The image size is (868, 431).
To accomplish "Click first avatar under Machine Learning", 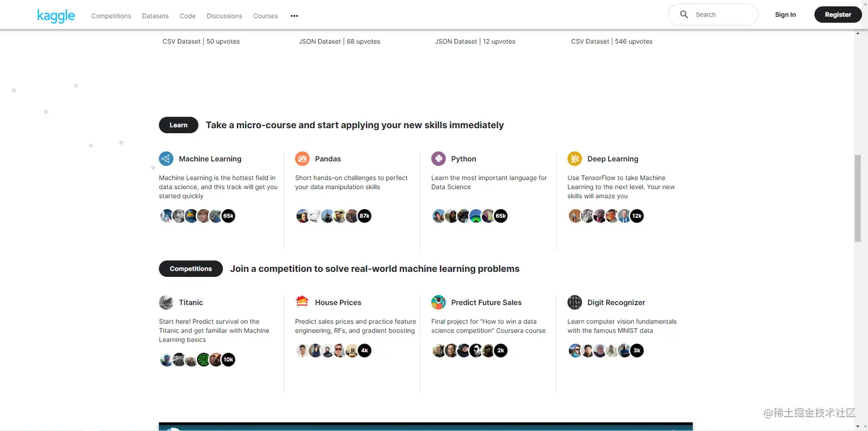I will point(166,216).
